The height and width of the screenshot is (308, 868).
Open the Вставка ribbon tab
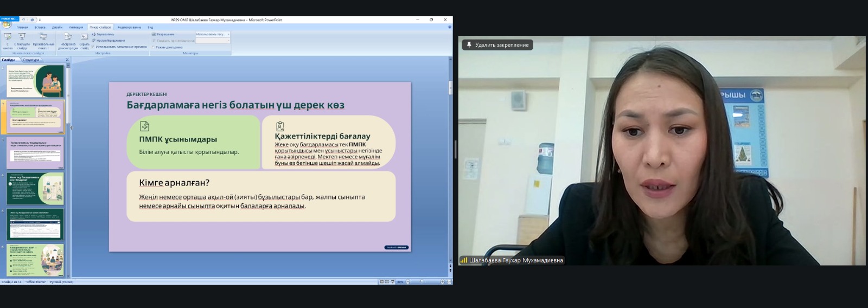pyautogui.click(x=40, y=27)
